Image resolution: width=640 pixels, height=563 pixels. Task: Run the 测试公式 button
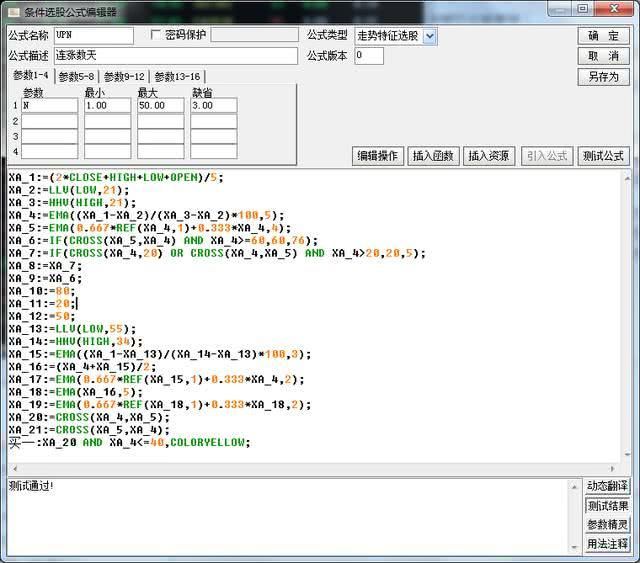pos(603,156)
